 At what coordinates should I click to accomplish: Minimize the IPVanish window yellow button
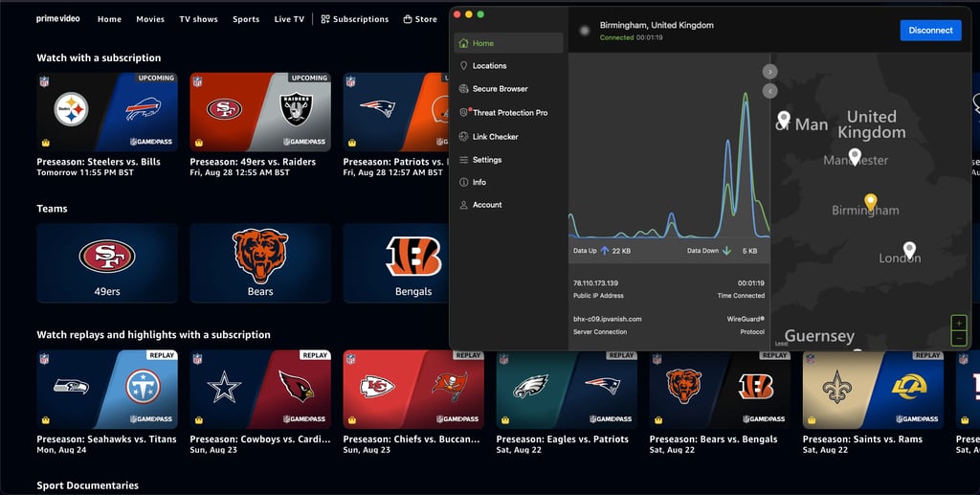click(469, 14)
